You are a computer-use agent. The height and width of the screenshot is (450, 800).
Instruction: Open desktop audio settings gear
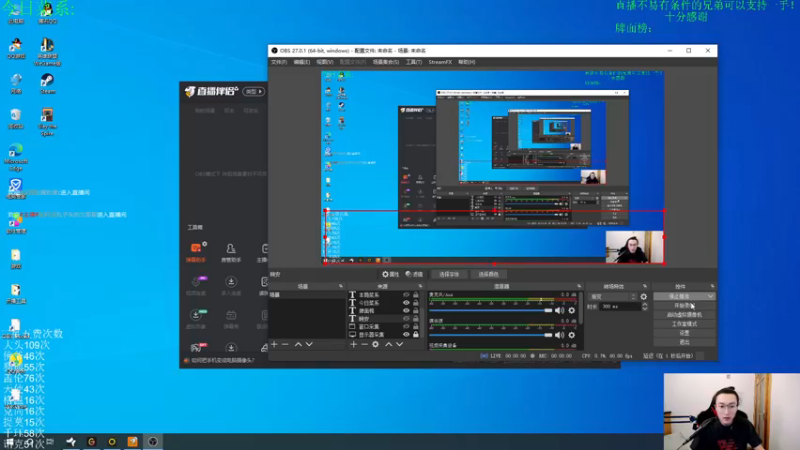tap(571, 335)
